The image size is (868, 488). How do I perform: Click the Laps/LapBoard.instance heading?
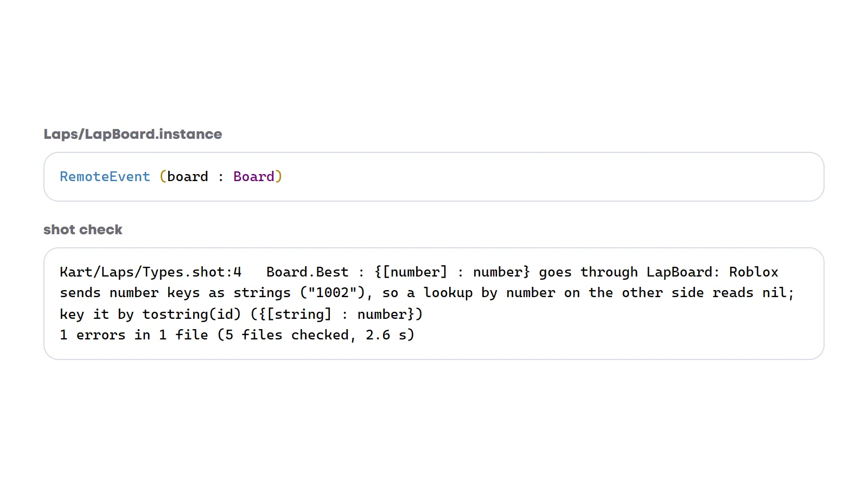click(133, 134)
